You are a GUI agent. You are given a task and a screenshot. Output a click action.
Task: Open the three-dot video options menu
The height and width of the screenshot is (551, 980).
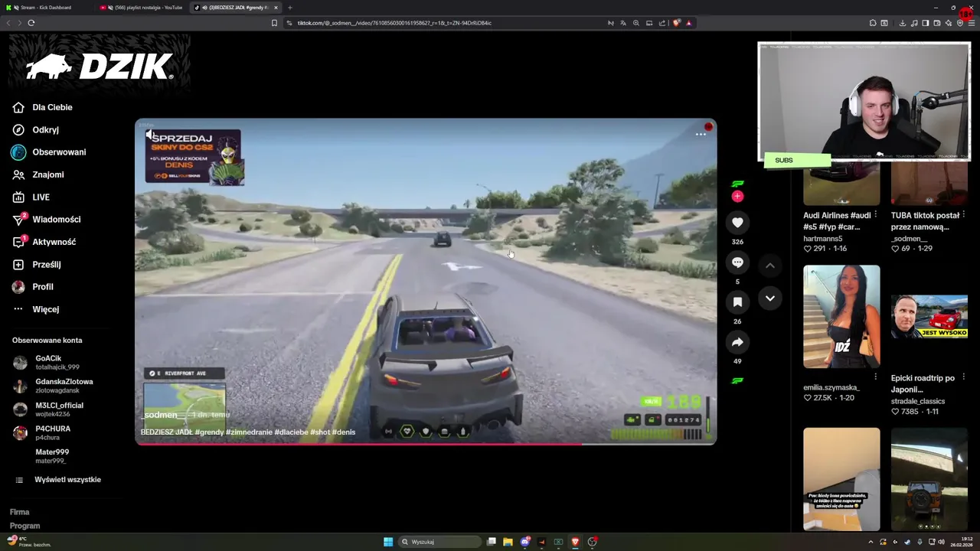click(x=701, y=134)
